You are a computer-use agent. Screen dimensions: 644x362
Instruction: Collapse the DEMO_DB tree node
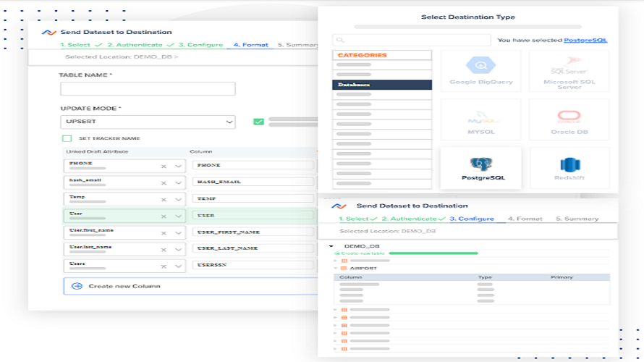[331, 246]
